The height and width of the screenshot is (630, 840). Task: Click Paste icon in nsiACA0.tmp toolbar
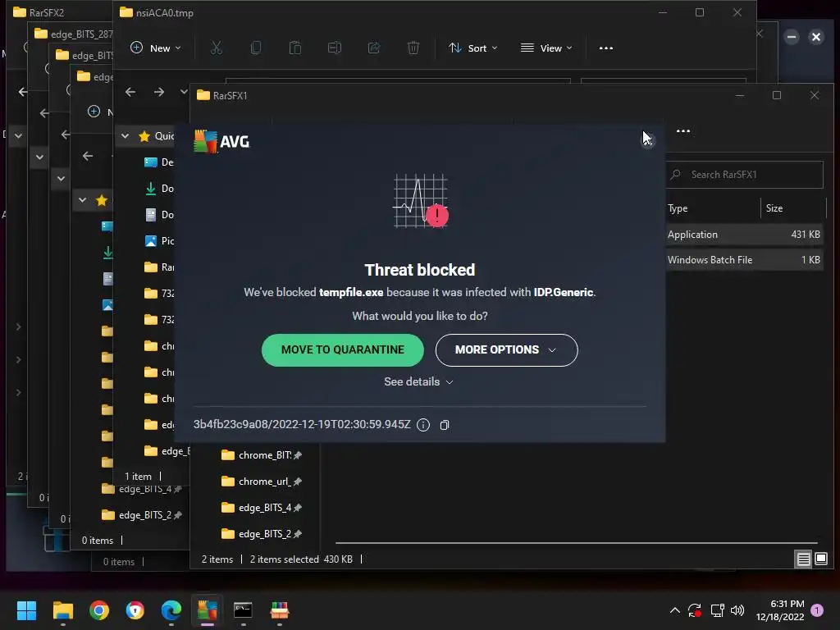[295, 48]
